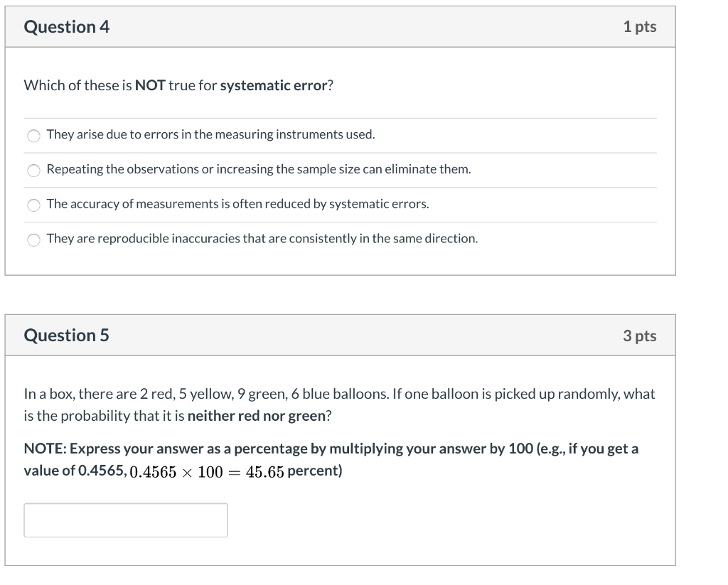728x585 pixels.
Task: Click the balloon problem text in Question 5
Action: [x=339, y=404]
